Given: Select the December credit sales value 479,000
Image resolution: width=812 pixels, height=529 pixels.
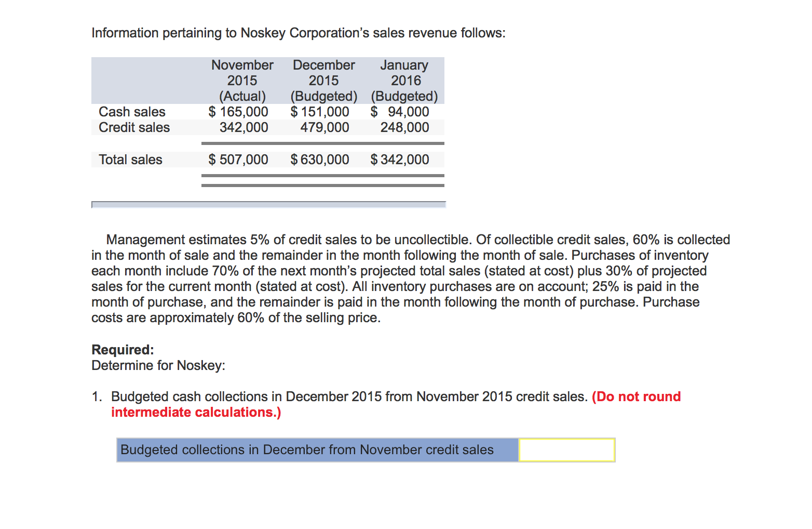Looking at the screenshot, I should [x=324, y=127].
